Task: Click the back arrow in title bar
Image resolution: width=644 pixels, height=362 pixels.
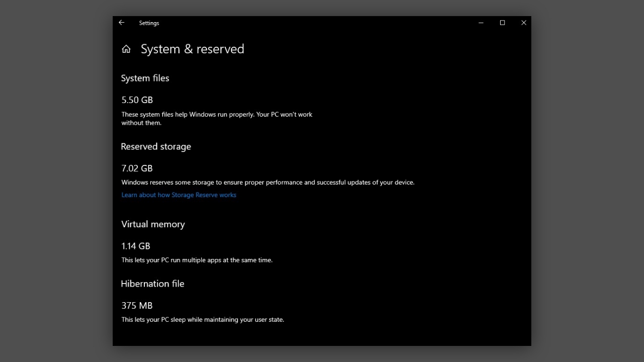Action: (x=121, y=23)
